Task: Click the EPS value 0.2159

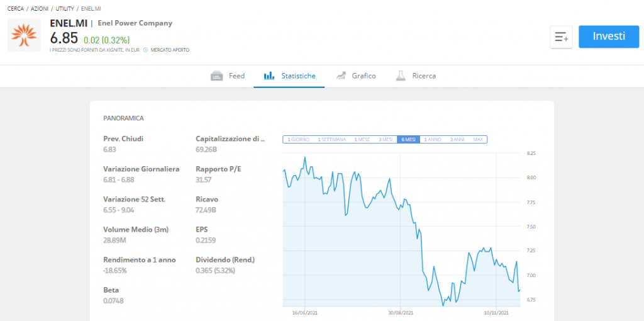Action: 206,240
